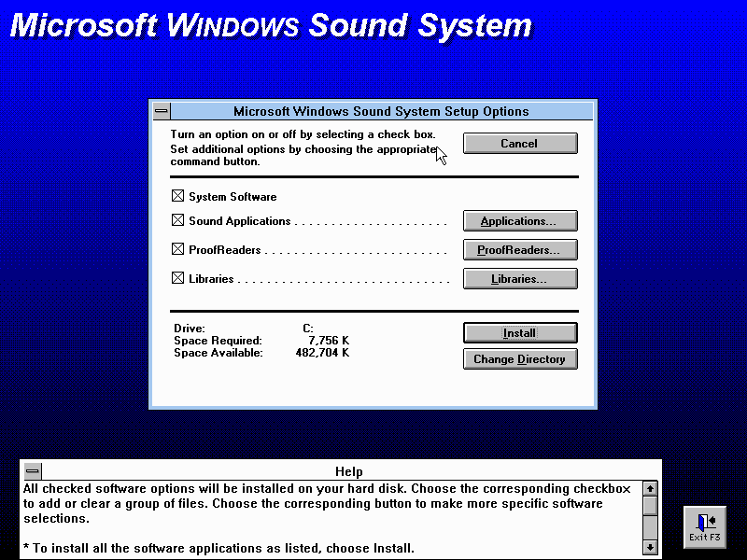747x560 pixels.
Task: Click the Change Directory button
Action: 520,359
